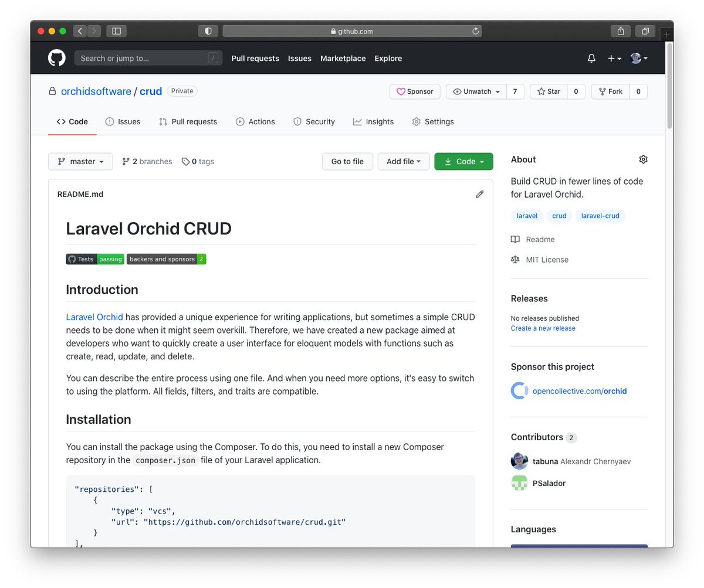Go back with Safari back arrow
Image resolution: width=704 pixels, height=588 pixels.
point(80,31)
